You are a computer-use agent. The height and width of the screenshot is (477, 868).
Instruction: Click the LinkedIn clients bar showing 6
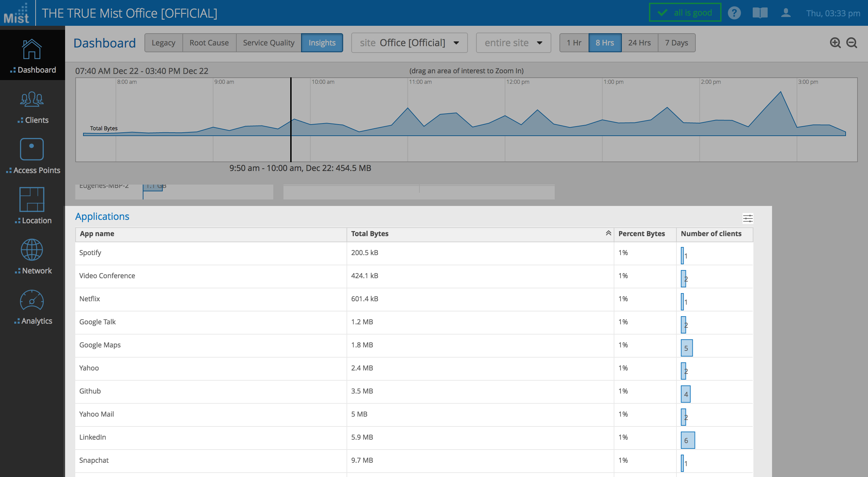point(688,440)
